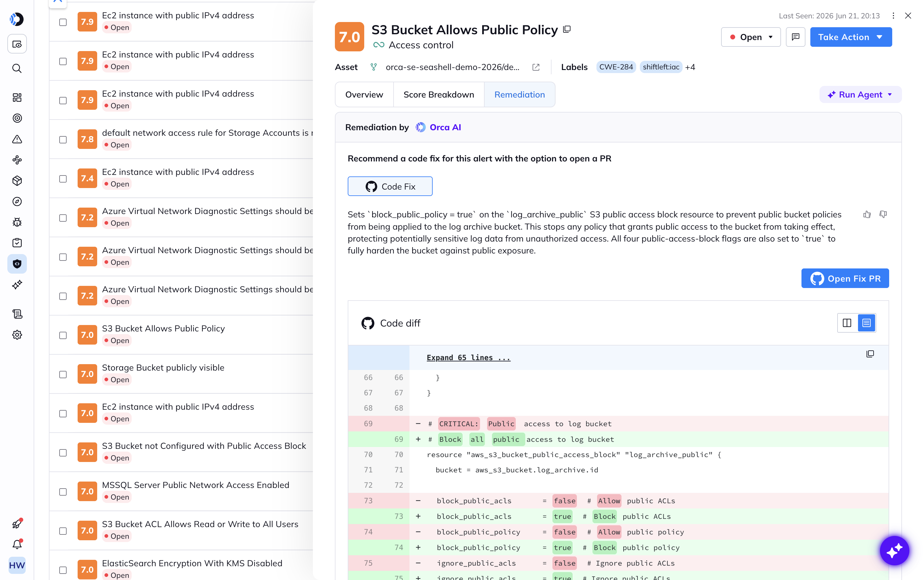Show the +4 additional labels

click(x=690, y=67)
